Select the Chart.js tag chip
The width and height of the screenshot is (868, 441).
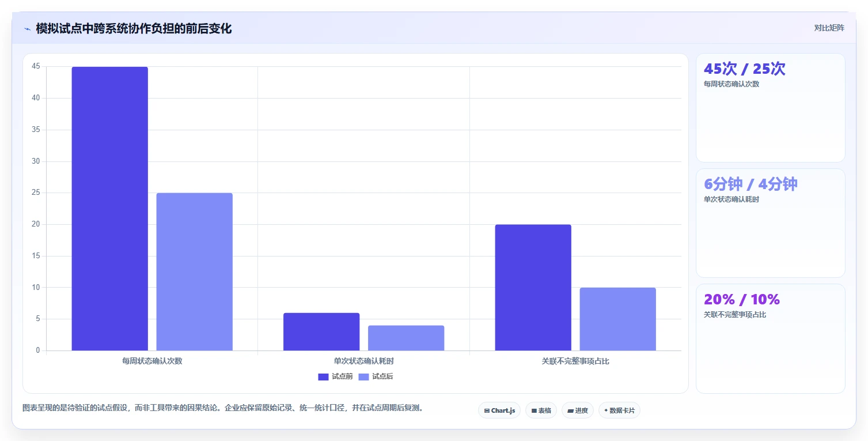tap(499, 410)
